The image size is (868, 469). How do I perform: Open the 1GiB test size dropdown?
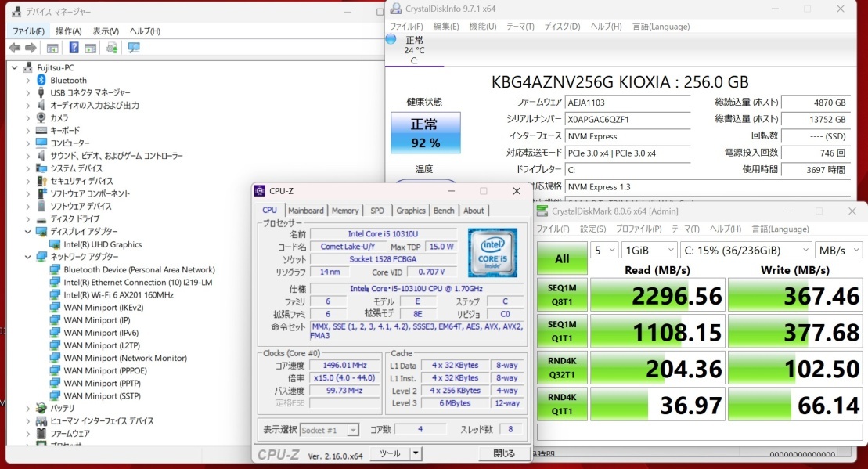649,250
